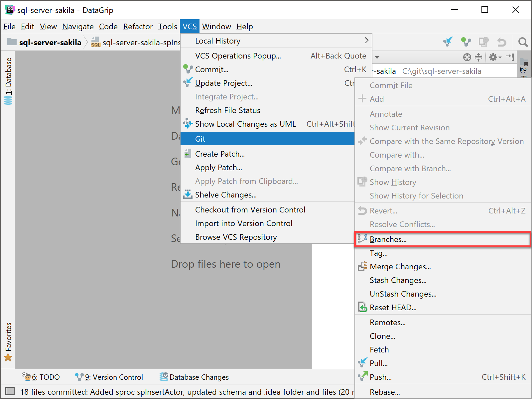The width and height of the screenshot is (532, 399).
Task: Open the Database tool window tab
Action: click(x=8, y=81)
